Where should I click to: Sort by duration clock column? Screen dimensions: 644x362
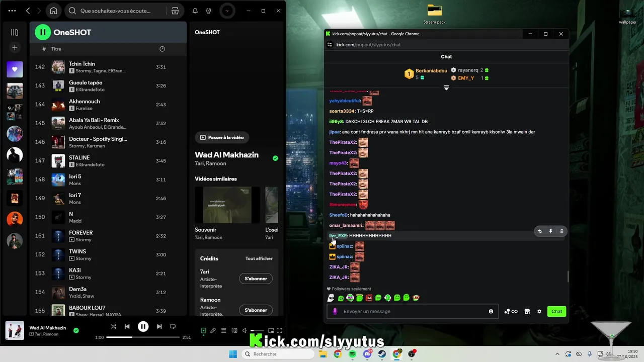click(x=162, y=49)
